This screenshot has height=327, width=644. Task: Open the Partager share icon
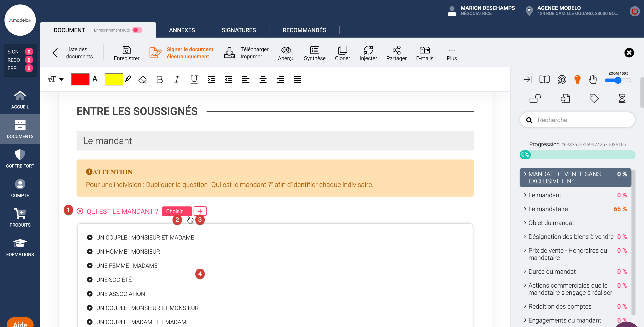coord(396,50)
